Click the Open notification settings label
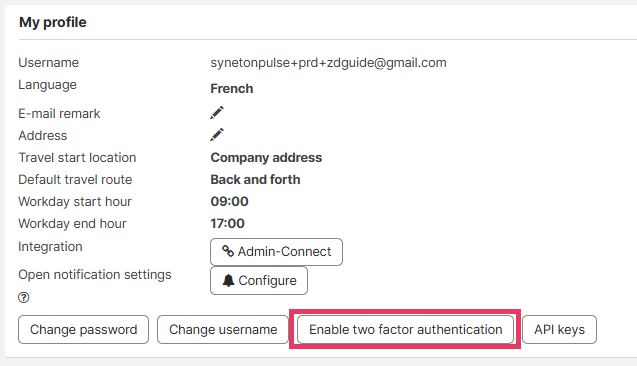Image resolution: width=637 pixels, height=366 pixels. pyautogui.click(x=95, y=275)
